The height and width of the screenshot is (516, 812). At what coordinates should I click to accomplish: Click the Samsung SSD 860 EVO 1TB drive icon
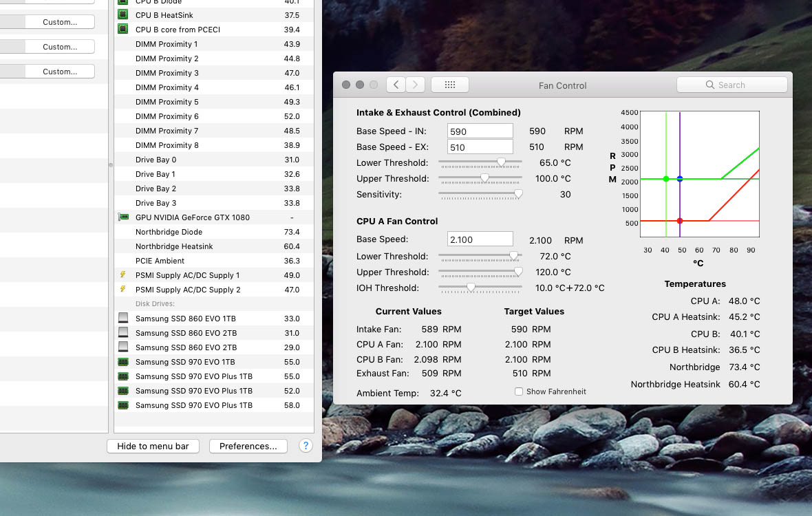(x=123, y=319)
